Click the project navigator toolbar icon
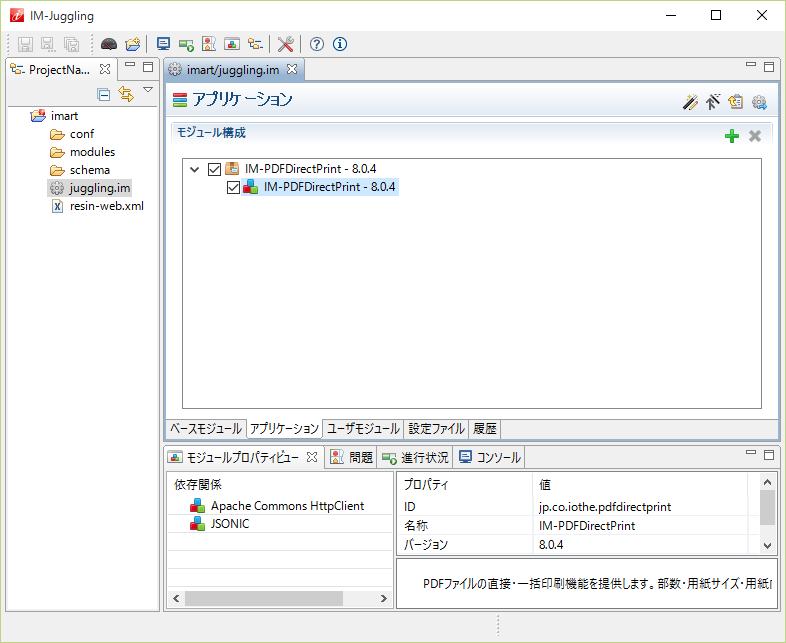The height and width of the screenshot is (643, 786). pos(255,44)
